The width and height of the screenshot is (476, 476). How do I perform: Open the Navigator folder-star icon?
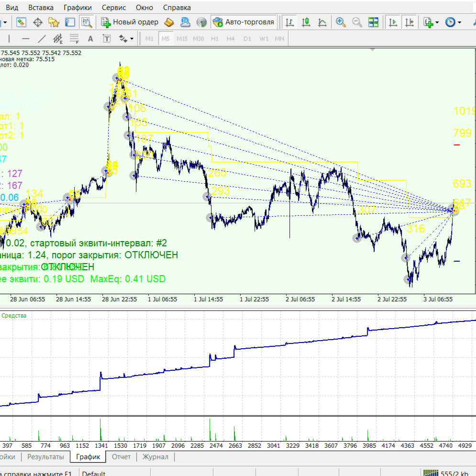(x=54, y=22)
